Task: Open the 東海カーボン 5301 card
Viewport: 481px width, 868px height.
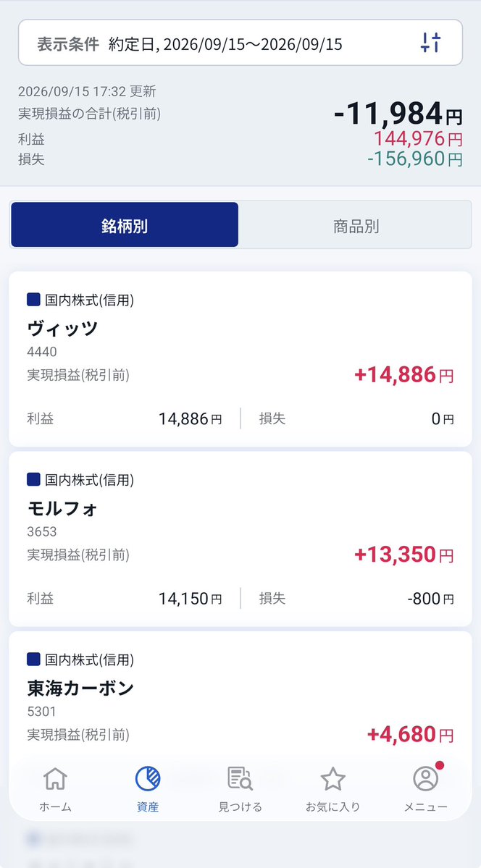Action: (x=240, y=697)
